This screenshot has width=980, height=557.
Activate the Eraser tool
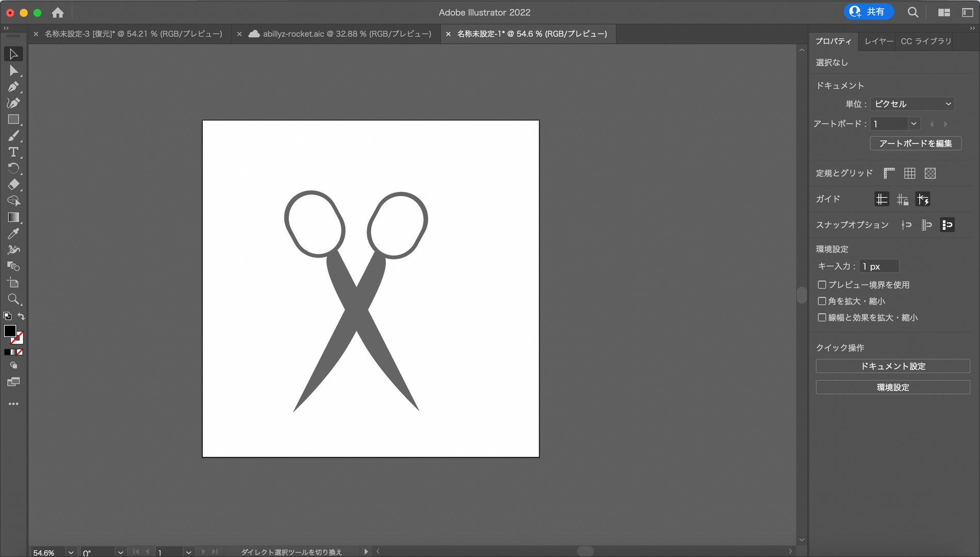(14, 185)
